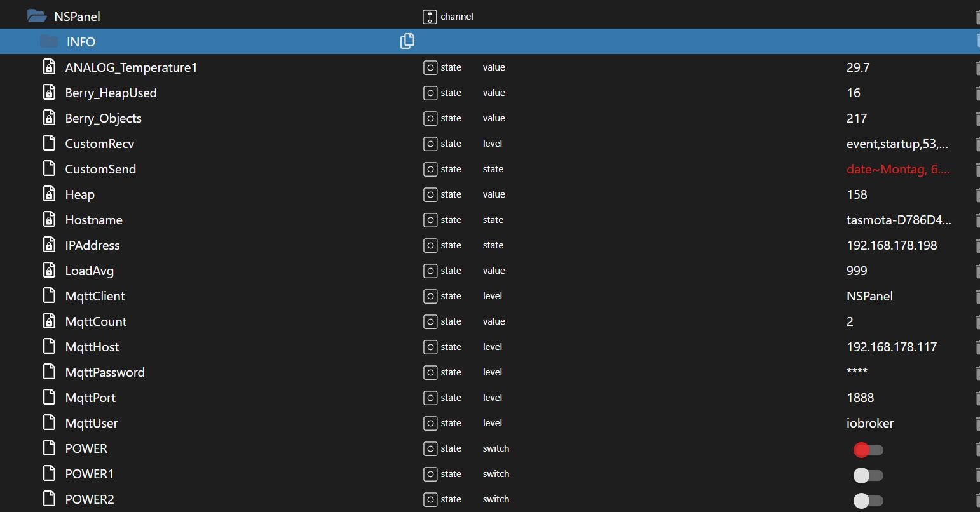Click the file icon beside POWER1
This screenshot has height=512, width=980.
[x=49, y=473]
